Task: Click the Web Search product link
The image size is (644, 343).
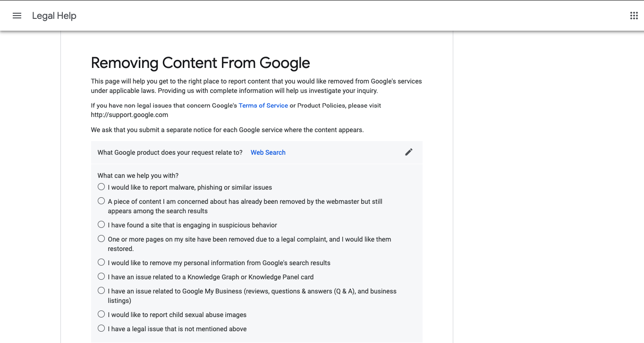Action: point(268,152)
